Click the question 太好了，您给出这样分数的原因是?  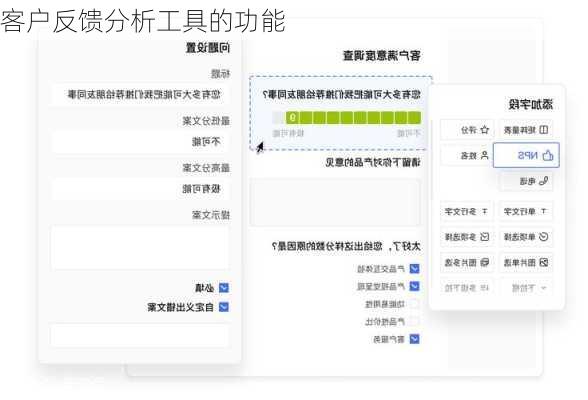coord(346,246)
